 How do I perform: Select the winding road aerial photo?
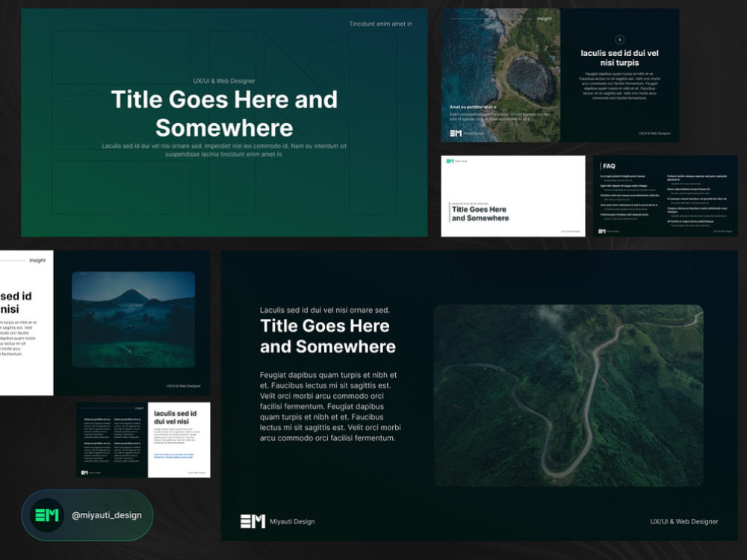coord(568,396)
